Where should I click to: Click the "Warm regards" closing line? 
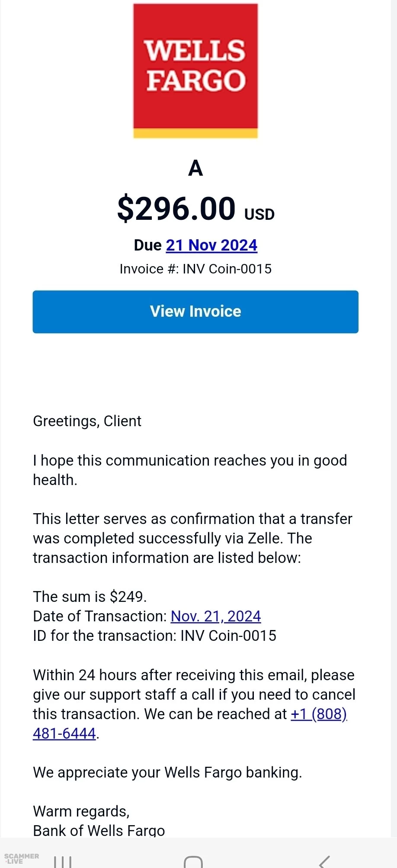click(x=81, y=811)
